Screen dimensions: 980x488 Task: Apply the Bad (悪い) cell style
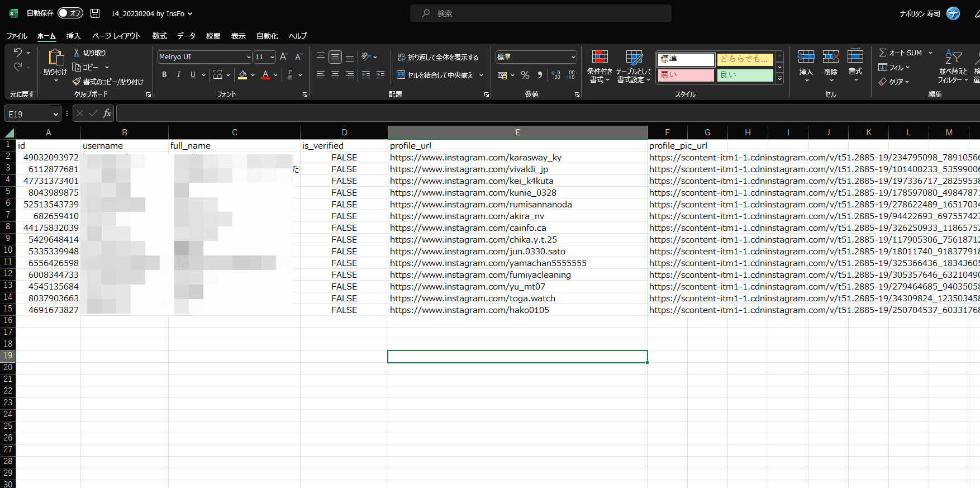pos(686,75)
